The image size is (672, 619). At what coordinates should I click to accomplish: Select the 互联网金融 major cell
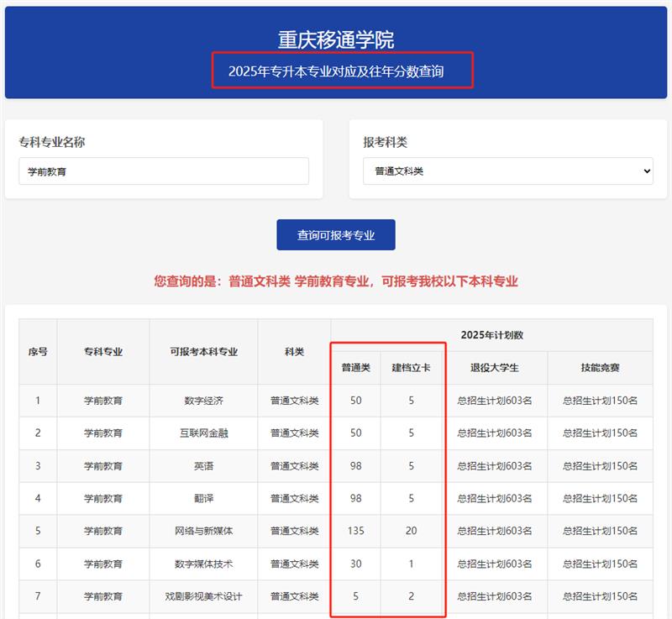pyautogui.click(x=203, y=433)
